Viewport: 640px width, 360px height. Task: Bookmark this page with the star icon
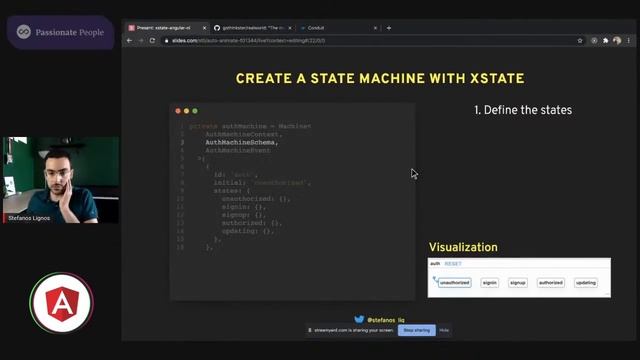580,40
